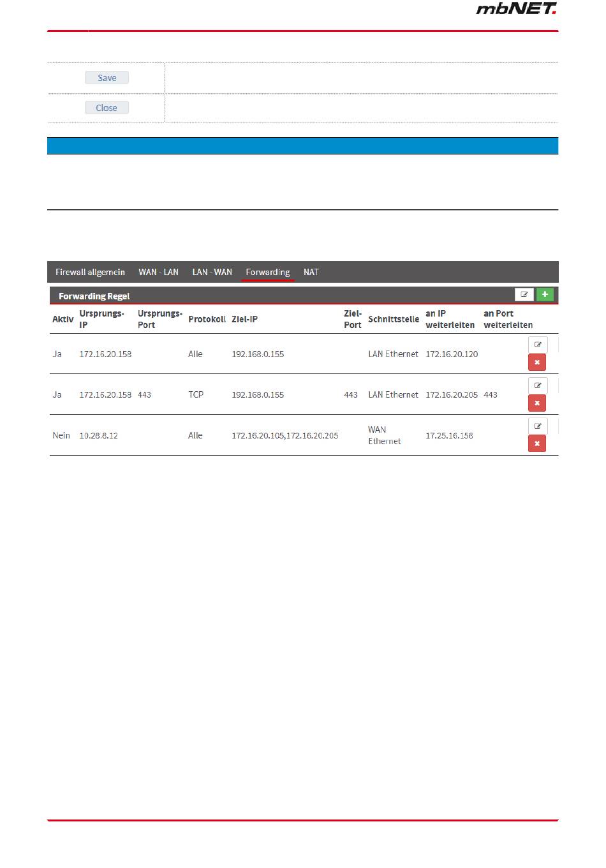Click the Forwarding Regel panel title
This screenshot has width=606, height=868.
94,296
